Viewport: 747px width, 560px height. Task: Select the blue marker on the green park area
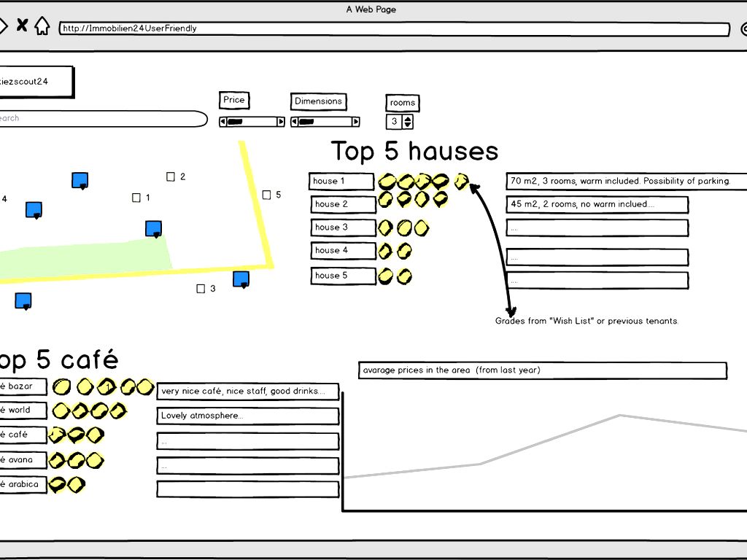point(153,229)
